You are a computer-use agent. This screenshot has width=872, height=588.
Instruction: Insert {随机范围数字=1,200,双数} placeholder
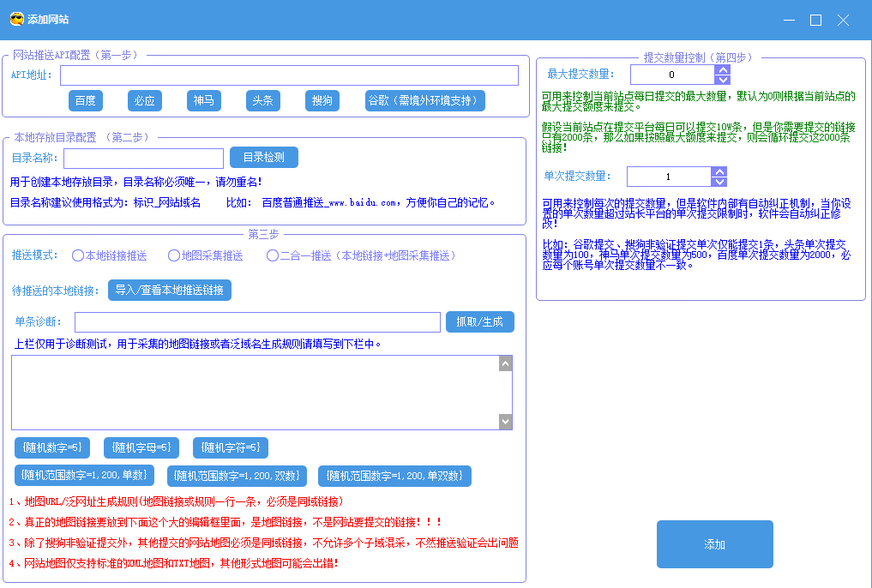237,476
